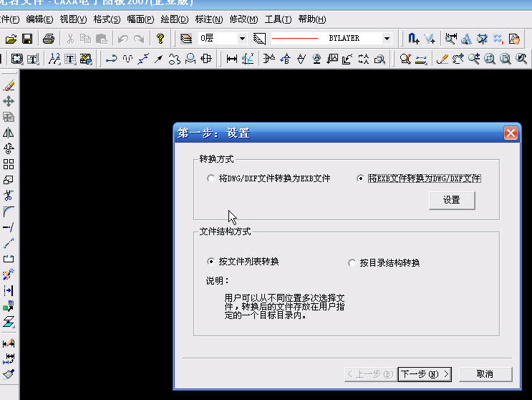The width and height of the screenshot is (532, 400).
Task: Undo the last action
Action: (x=123, y=39)
